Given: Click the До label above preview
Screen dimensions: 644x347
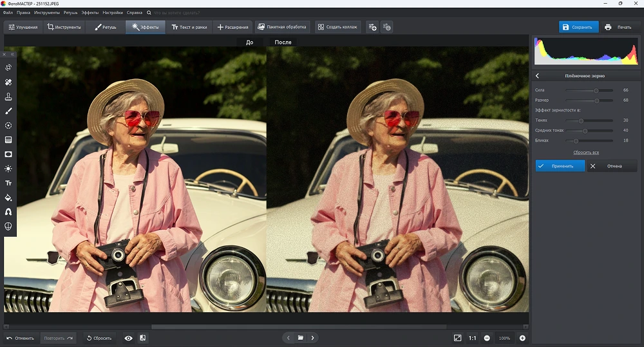Looking at the screenshot, I should pos(250,42).
